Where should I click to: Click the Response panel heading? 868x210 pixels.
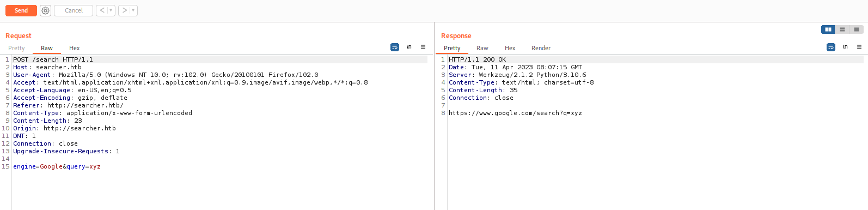click(x=456, y=36)
